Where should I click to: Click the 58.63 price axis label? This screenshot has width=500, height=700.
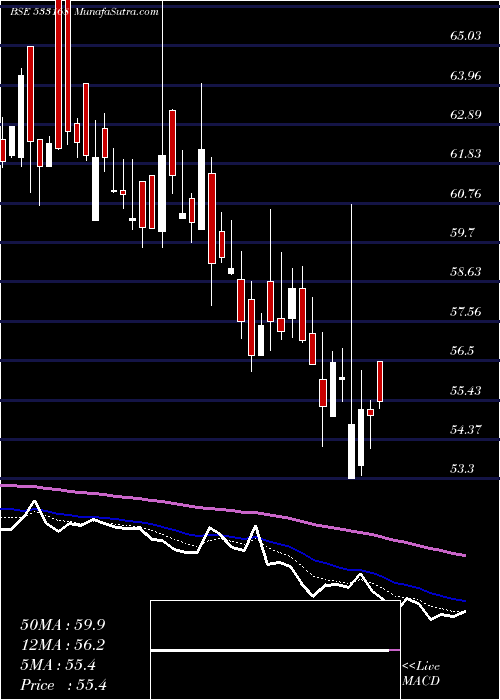click(466, 272)
